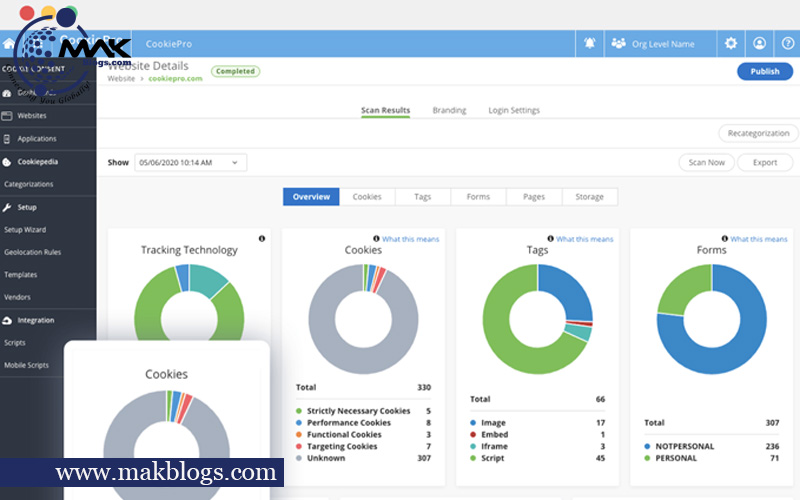Open notifications bell icon
The image size is (800, 500).
pos(589,43)
